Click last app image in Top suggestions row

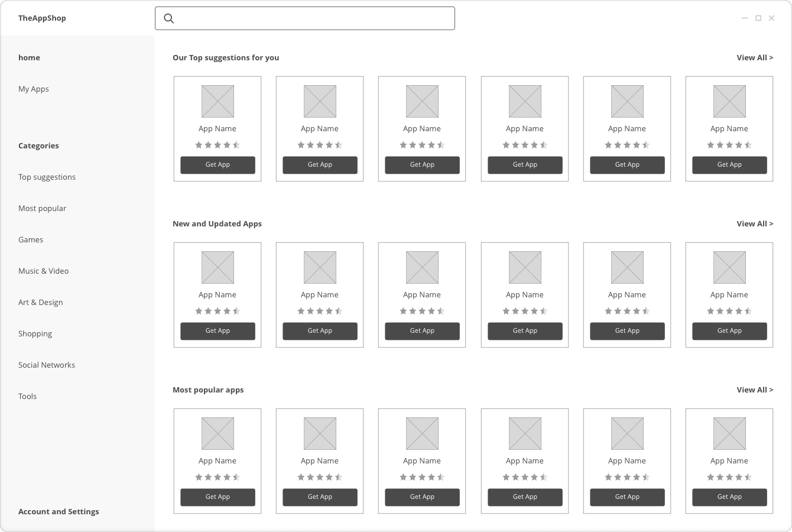click(x=729, y=101)
